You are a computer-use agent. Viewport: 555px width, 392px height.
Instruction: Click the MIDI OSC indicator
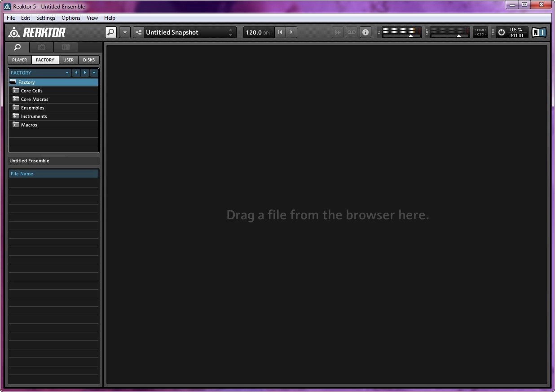coord(480,32)
